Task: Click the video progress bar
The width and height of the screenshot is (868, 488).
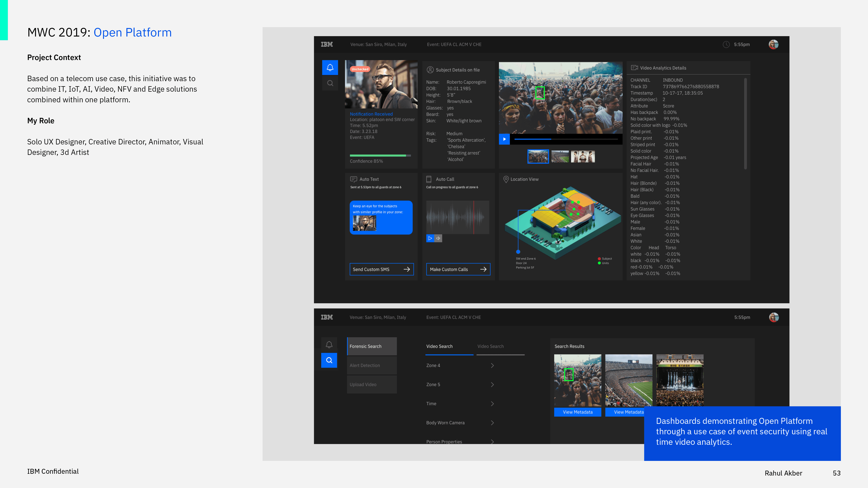Action: (566, 139)
